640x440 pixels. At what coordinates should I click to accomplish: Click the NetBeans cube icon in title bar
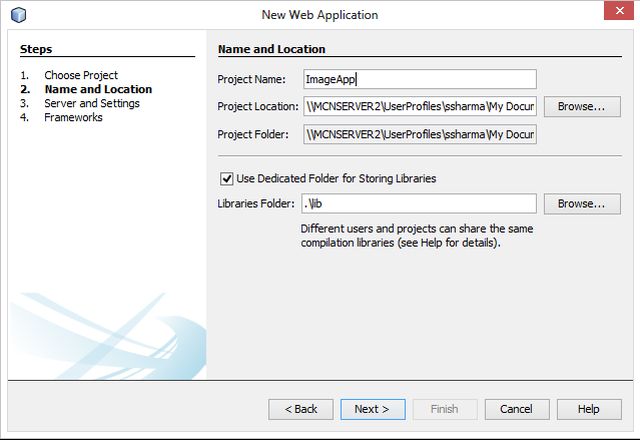(18, 15)
